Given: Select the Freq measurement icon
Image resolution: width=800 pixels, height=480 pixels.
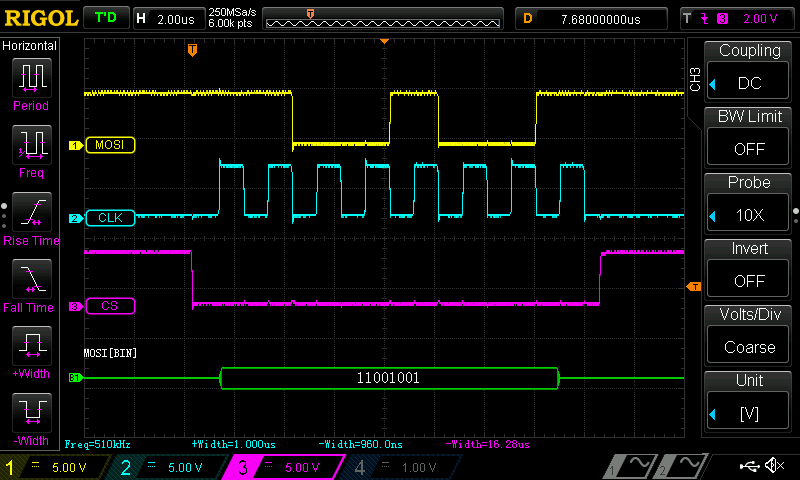Looking at the screenshot, I should pyautogui.click(x=32, y=145).
